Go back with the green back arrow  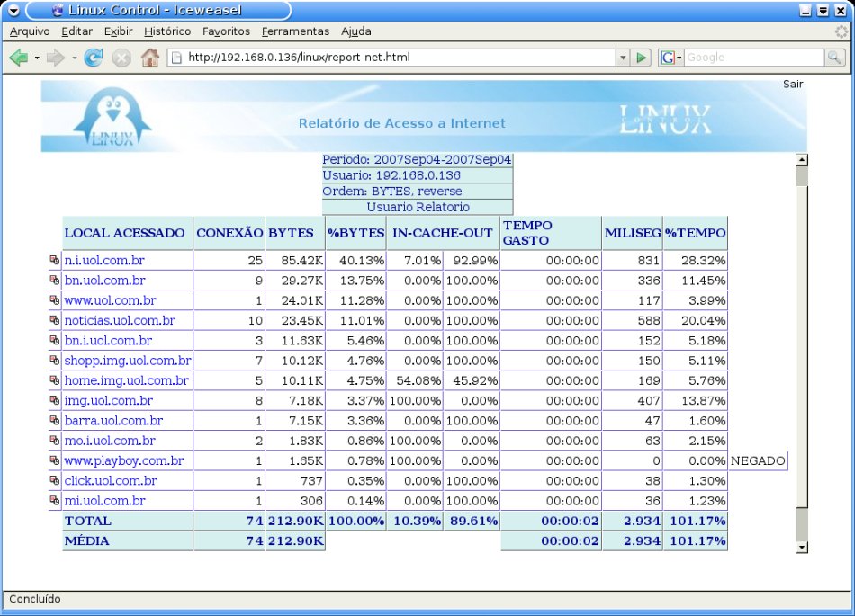(x=19, y=58)
